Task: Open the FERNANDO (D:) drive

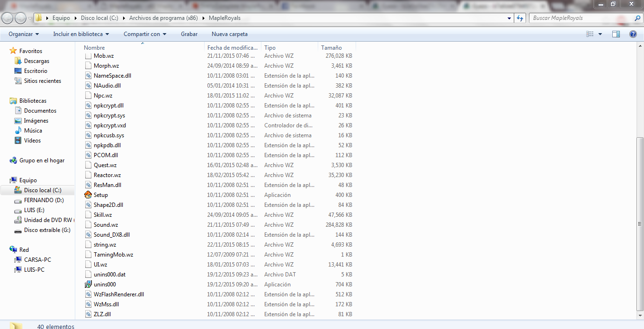Action: point(44,200)
